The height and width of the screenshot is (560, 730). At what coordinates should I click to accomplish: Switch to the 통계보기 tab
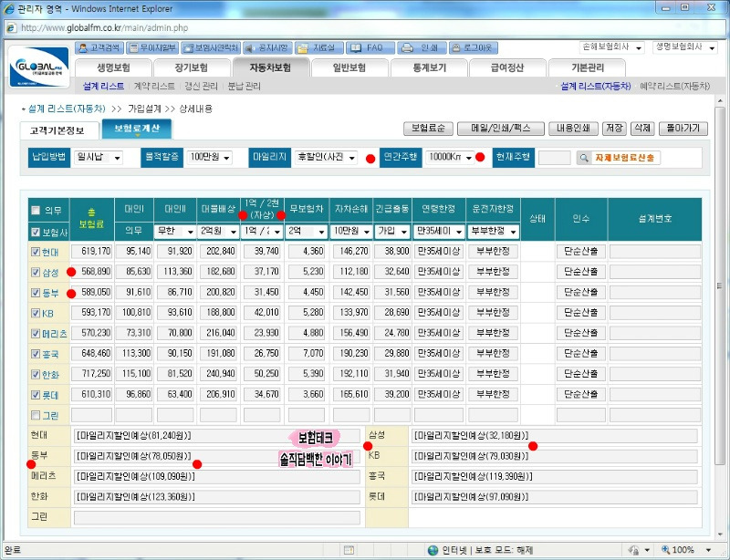(429, 68)
